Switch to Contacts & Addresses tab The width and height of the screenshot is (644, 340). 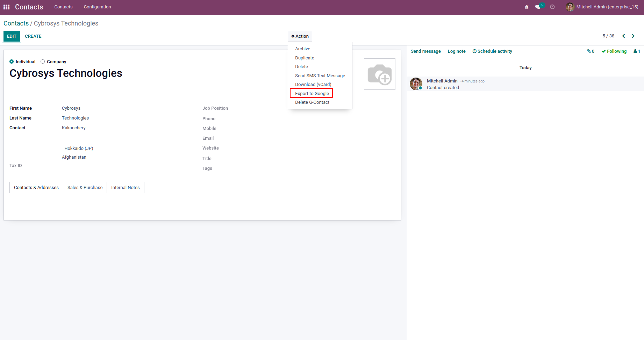click(36, 188)
